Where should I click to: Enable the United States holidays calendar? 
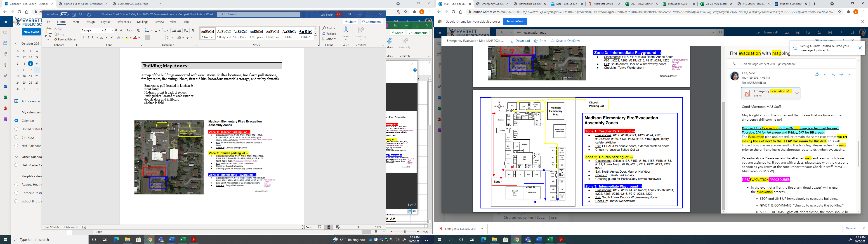16,129
